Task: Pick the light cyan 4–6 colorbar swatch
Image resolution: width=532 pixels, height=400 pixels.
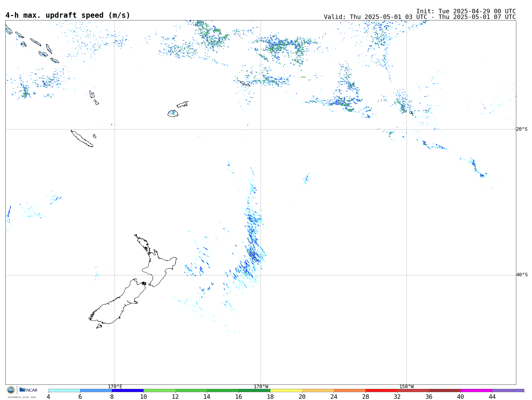Action: click(x=64, y=391)
